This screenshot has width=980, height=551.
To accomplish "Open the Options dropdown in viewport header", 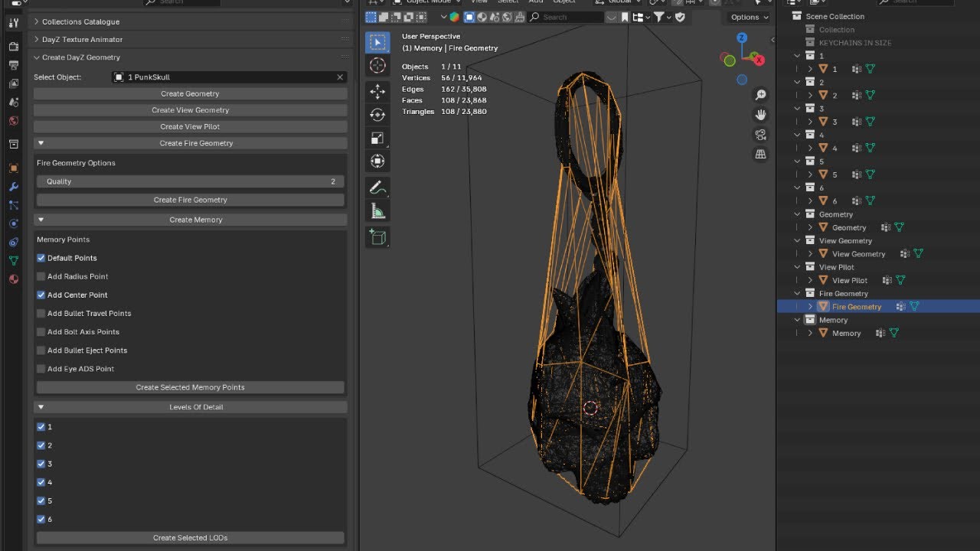I will tap(749, 17).
